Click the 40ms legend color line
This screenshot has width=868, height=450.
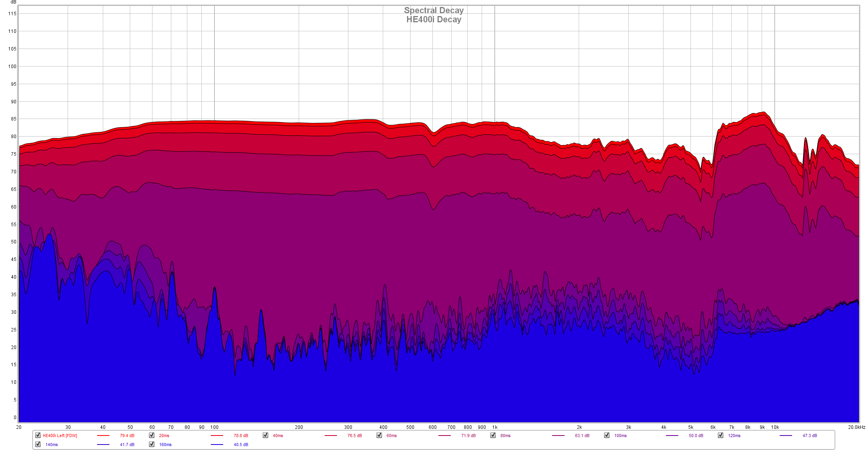point(331,436)
